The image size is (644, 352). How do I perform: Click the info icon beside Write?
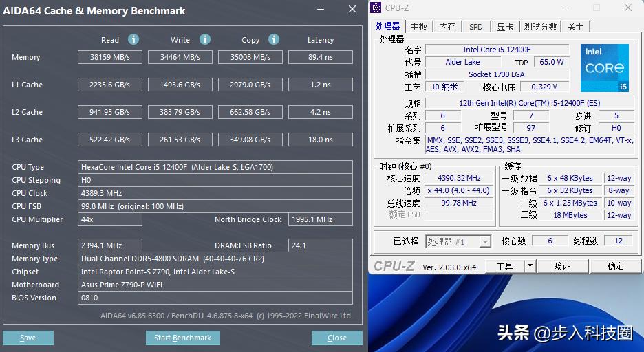coord(205,39)
